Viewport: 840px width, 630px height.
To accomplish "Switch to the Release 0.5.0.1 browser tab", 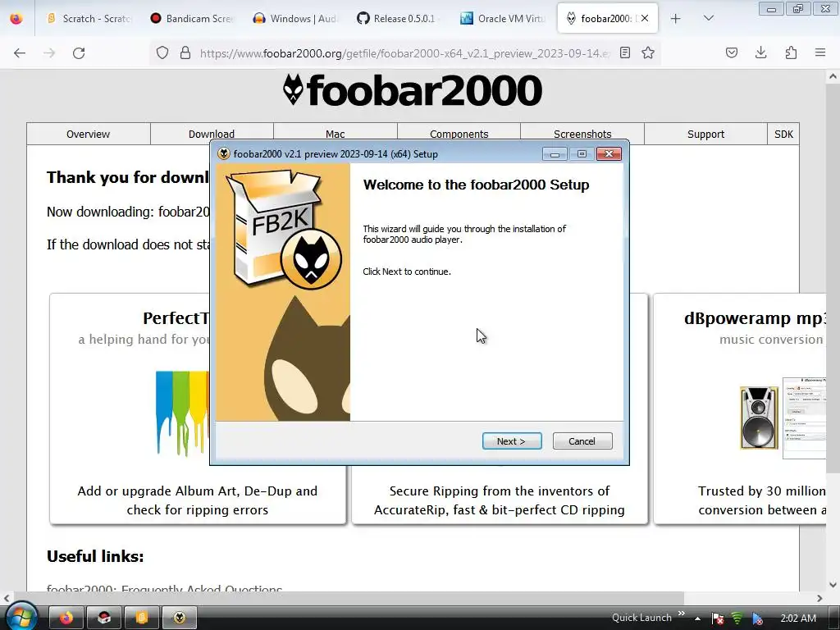I will pyautogui.click(x=399, y=18).
